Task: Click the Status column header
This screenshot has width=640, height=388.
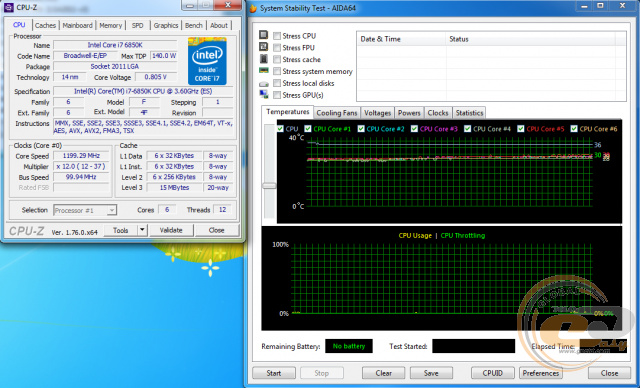Action: click(x=531, y=39)
